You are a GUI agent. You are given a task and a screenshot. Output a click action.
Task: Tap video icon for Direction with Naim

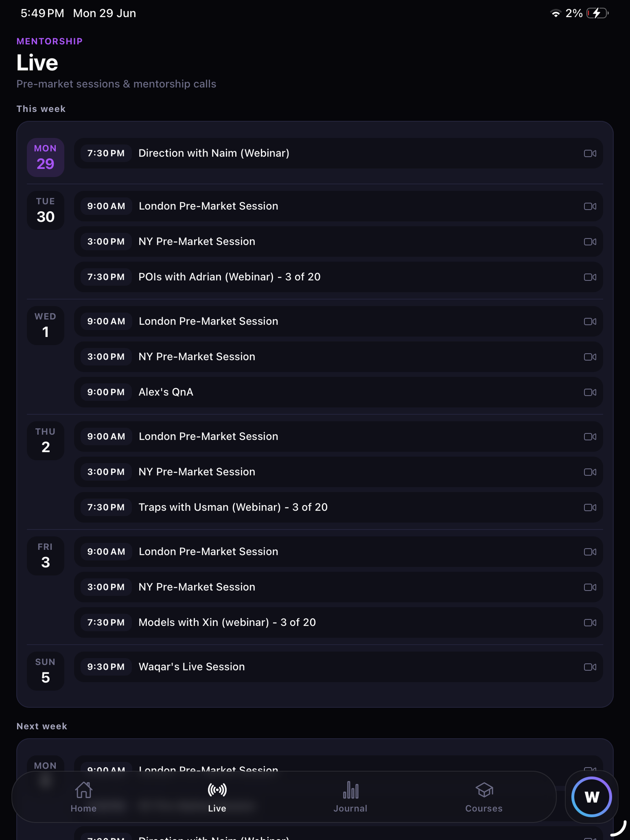pos(590,154)
